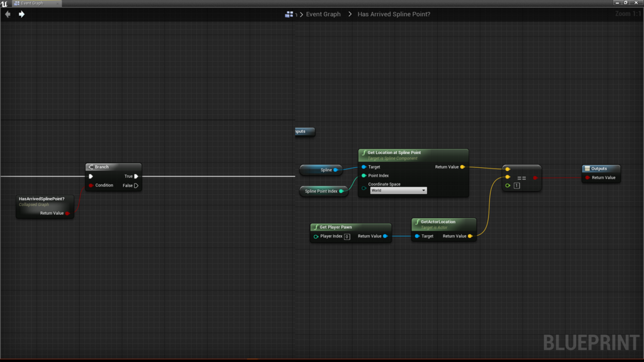Click the Branch False execution pin
The image size is (644, 362).
136,185
